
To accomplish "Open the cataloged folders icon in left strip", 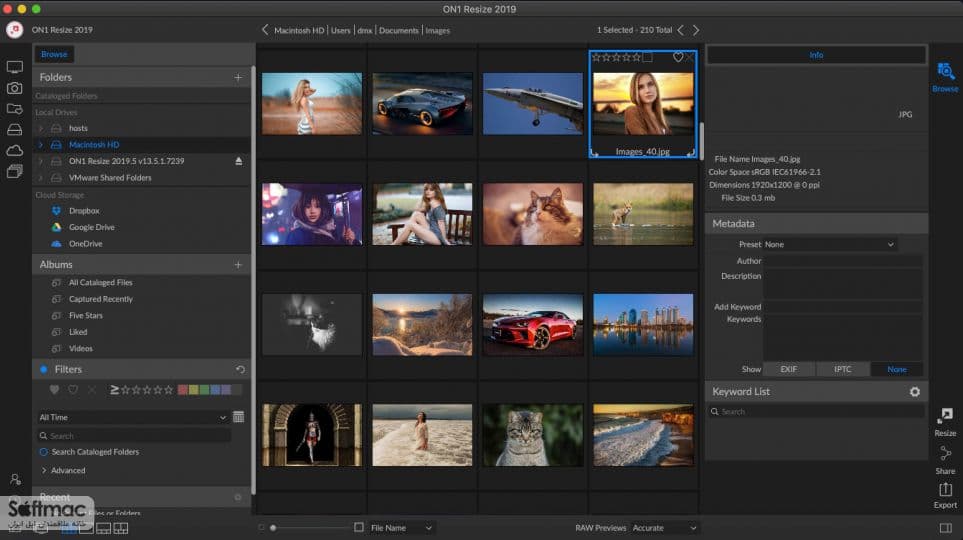I will click(15, 109).
